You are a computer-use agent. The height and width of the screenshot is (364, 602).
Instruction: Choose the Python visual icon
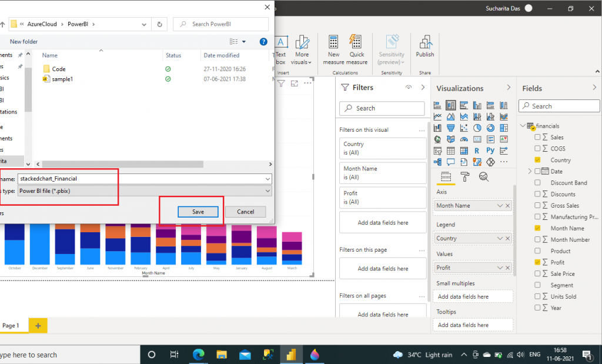[x=490, y=151]
